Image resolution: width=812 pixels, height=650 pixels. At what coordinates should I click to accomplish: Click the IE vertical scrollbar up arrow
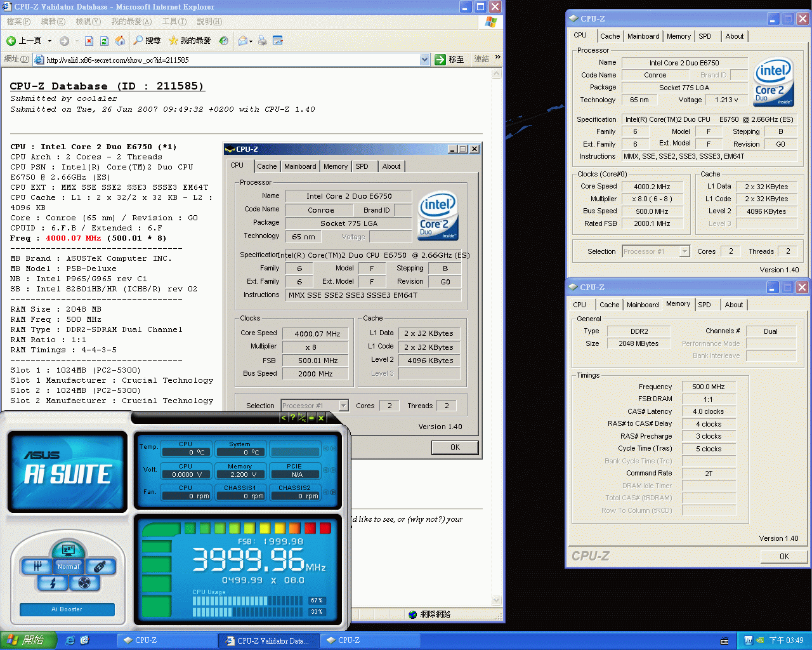pos(498,74)
